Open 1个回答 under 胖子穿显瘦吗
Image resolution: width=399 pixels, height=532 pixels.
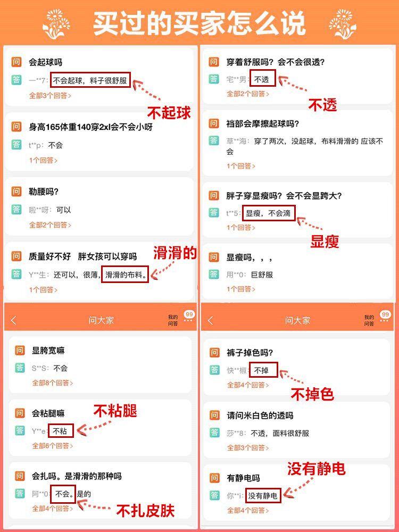(x=241, y=227)
